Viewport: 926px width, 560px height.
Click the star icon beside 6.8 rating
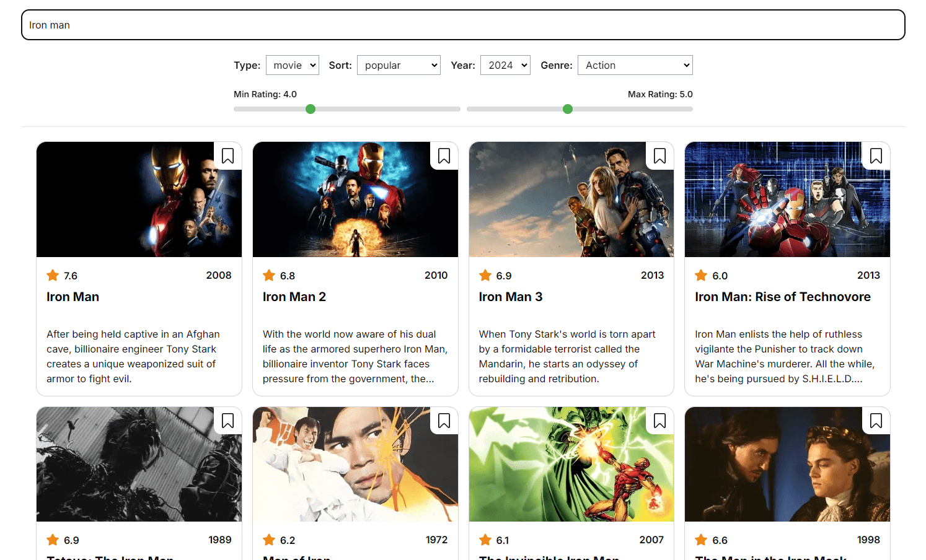pos(269,275)
